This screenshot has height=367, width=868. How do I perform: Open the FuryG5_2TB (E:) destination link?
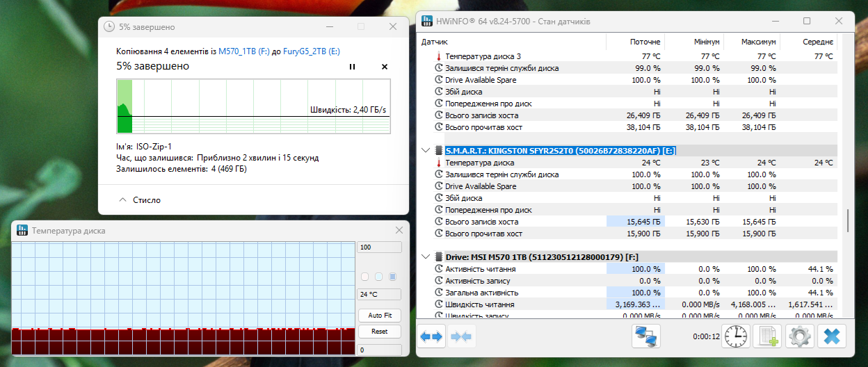coord(311,51)
